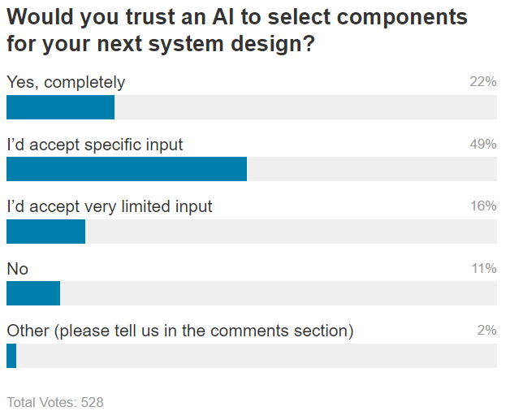Click the gray unfilled part of the specific input bar

tap(371, 169)
